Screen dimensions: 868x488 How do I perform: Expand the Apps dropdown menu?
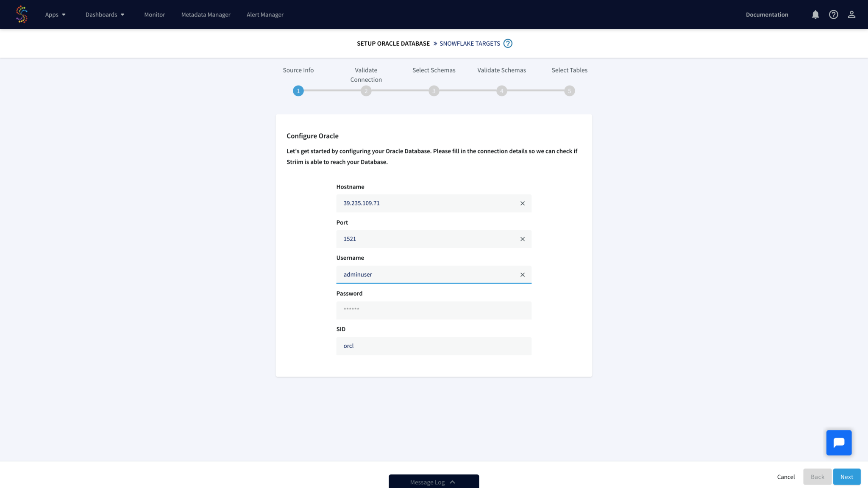(x=56, y=14)
